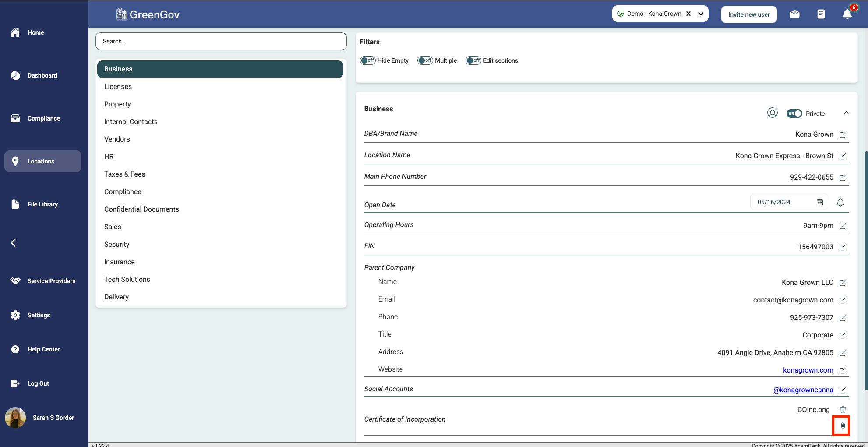Edit the Parent Company Website
The image size is (868, 447).
pyautogui.click(x=843, y=370)
